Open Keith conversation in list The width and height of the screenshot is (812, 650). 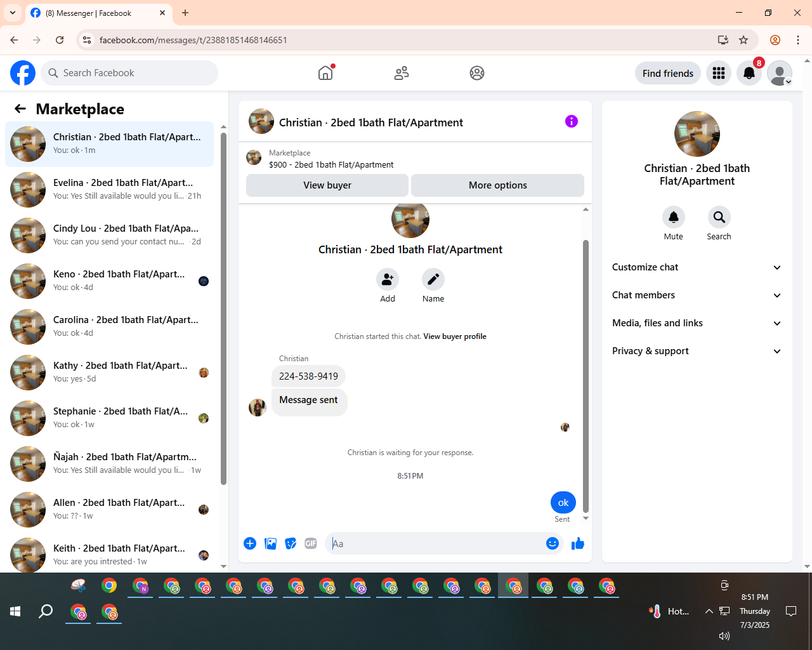pos(110,554)
